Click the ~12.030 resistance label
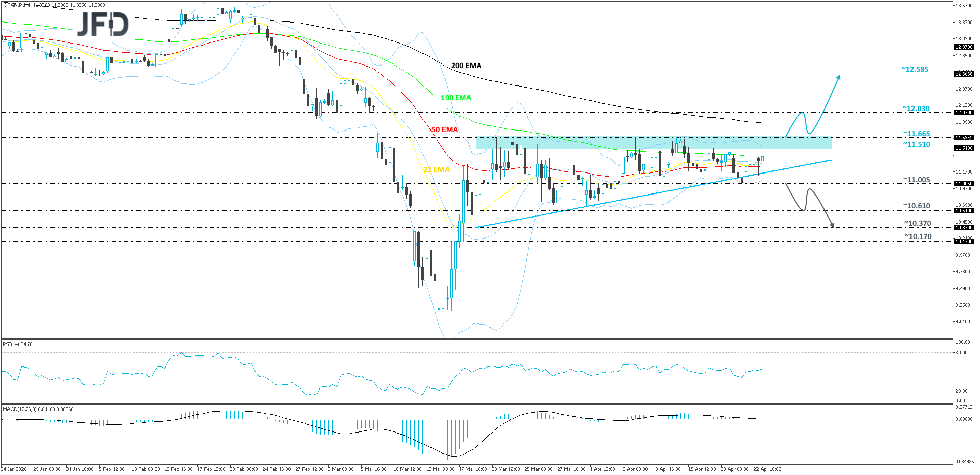 click(x=916, y=109)
